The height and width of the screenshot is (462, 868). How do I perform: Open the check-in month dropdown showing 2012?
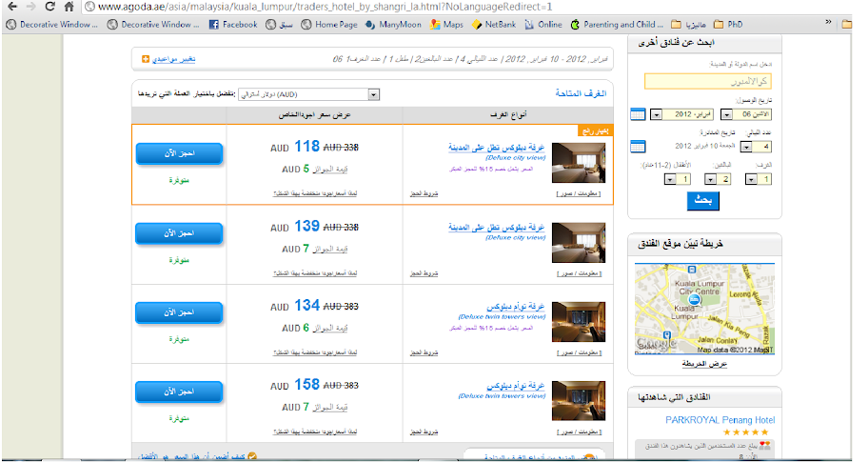coord(681,114)
